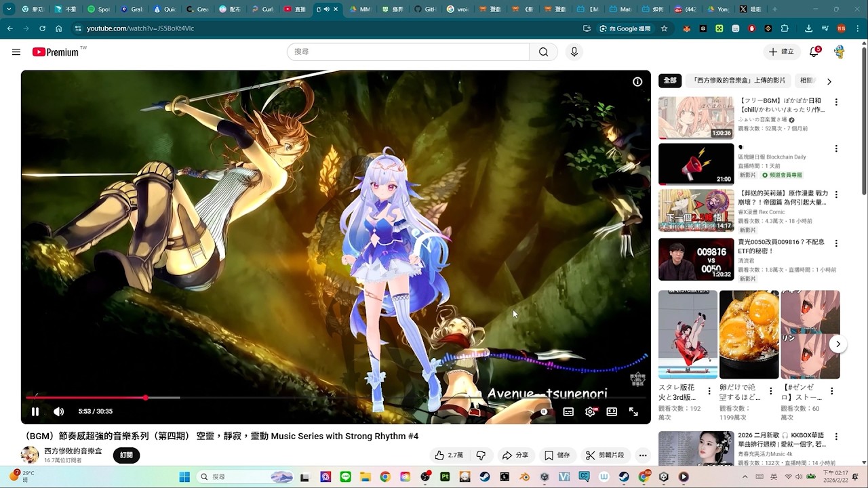
Task: Open the account avatar menu
Action: pyautogui.click(x=840, y=52)
